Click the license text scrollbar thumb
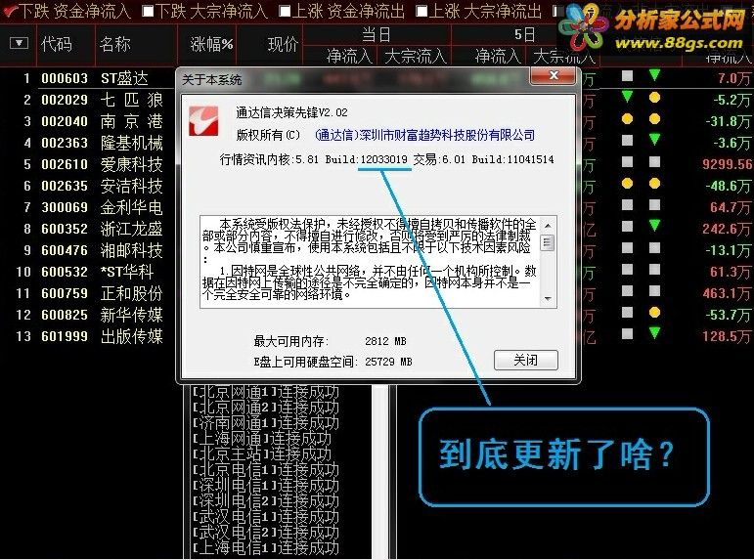This screenshot has height=560, width=754. pos(548,242)
